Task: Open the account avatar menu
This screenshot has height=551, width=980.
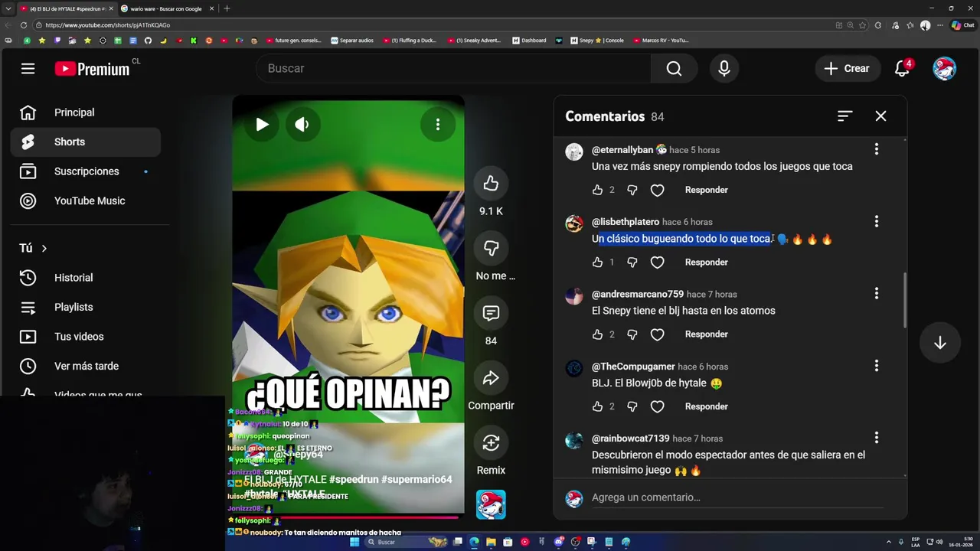Action: pyautogui.click(x=944, y=69)
